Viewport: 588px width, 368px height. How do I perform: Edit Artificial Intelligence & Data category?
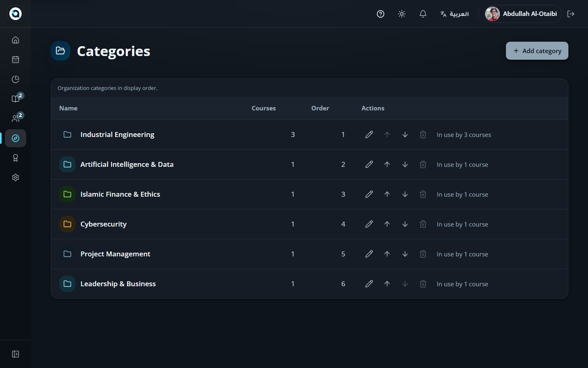(369, 164)
